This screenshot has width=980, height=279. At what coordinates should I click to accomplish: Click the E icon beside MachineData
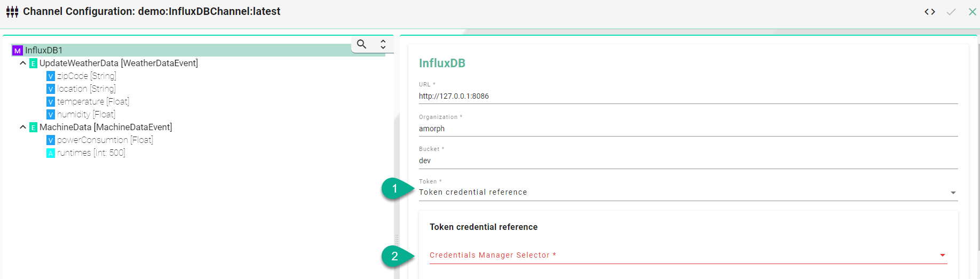click(x=33, y=127)
